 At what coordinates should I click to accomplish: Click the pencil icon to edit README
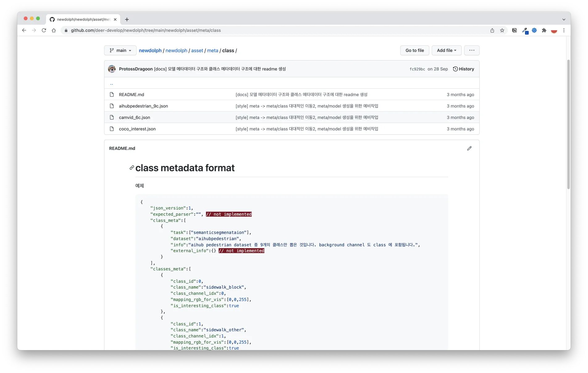[x=469, y=148]
